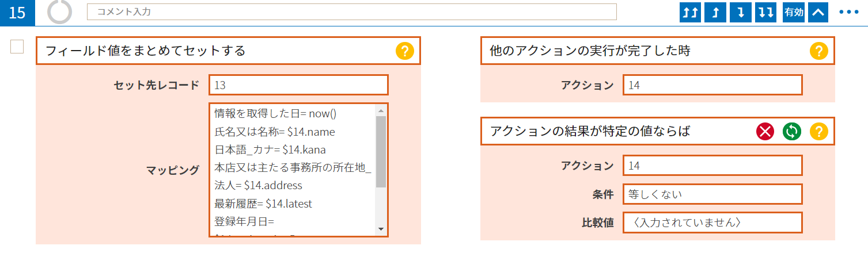868x253 pixels.
Task: Click the 法人= $14.address mapping line
Action: [x=258, y=186]
